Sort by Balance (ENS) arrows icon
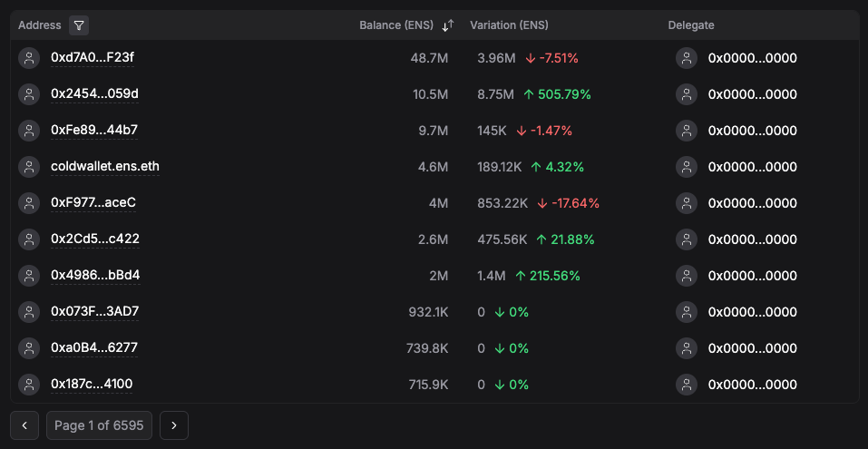Image resolution: width=868 pixels, height=449 pixels. click(447, 26)
